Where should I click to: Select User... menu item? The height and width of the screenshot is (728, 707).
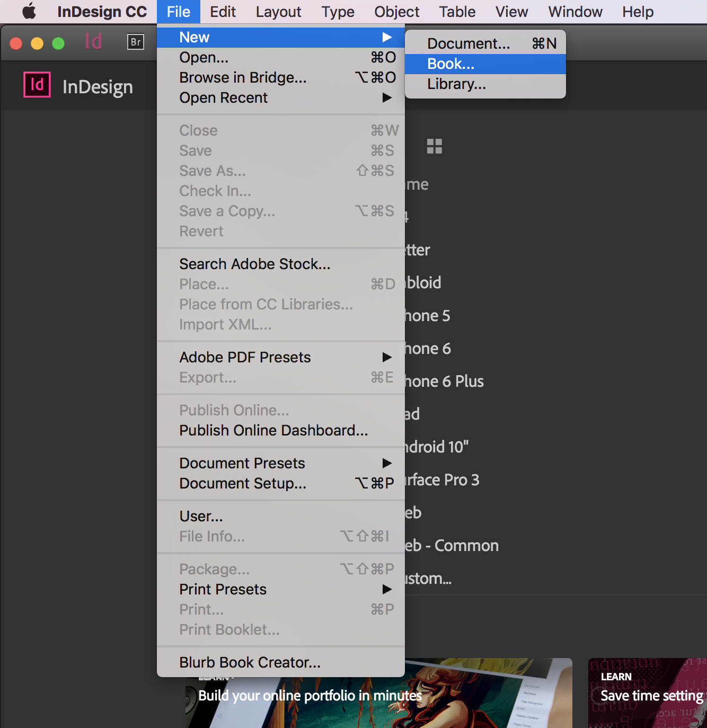[x=281, y=516]
